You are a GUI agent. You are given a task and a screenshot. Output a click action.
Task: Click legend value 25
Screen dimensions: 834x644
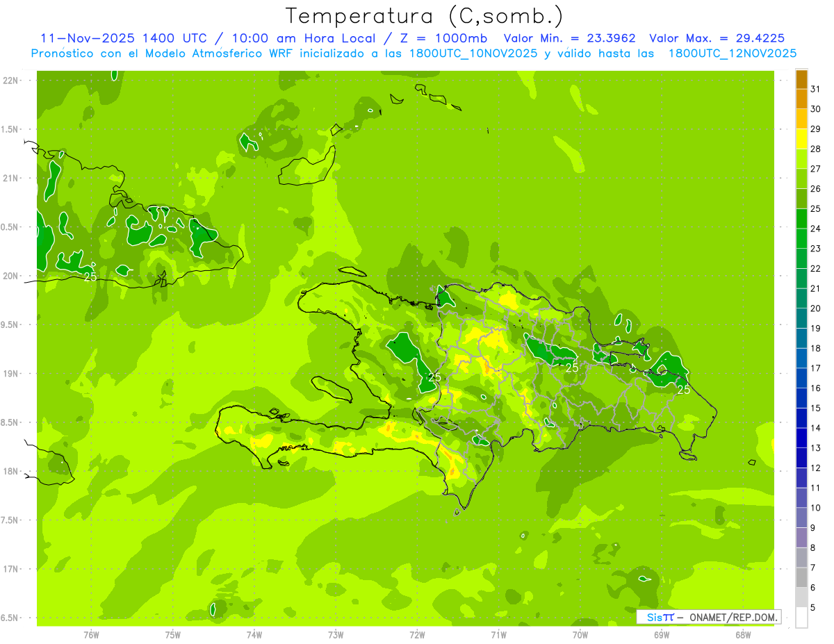[x=815, y=209]
